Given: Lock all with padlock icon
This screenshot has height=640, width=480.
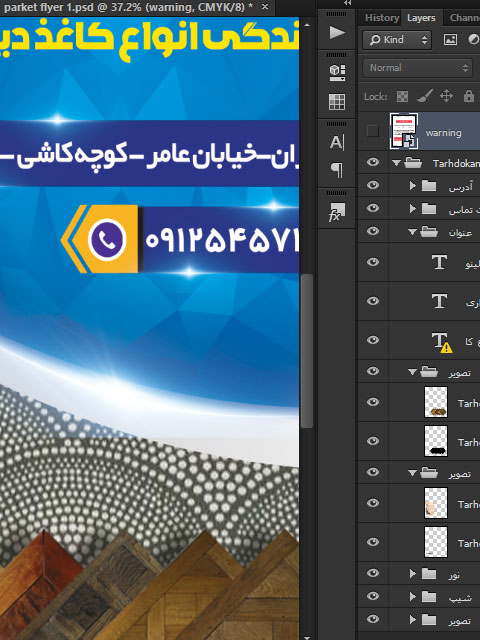Looking at the screenshot, I should (469, 96).
